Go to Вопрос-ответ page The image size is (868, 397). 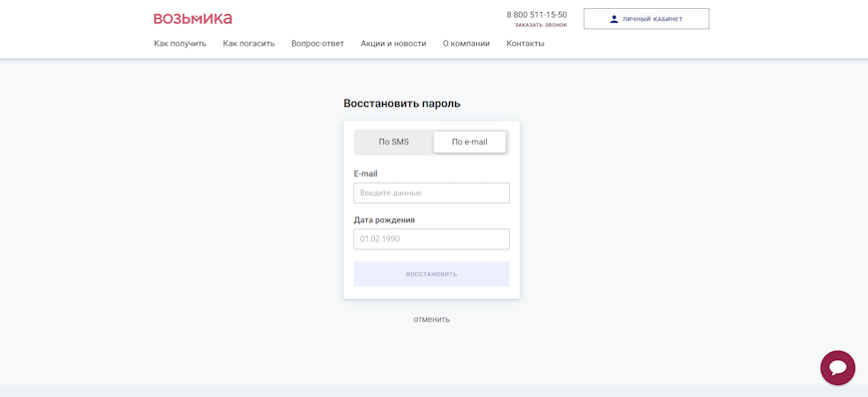317,44
